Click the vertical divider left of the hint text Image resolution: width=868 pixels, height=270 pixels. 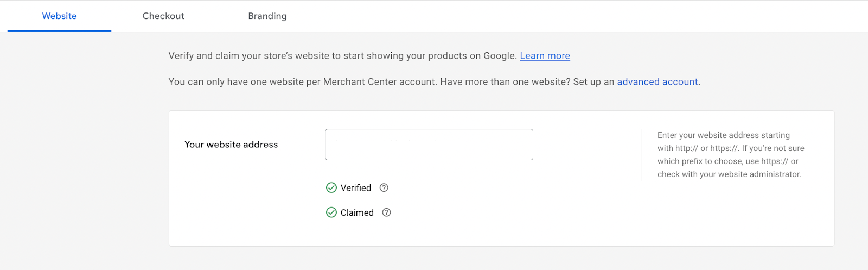tap(642, 155)
